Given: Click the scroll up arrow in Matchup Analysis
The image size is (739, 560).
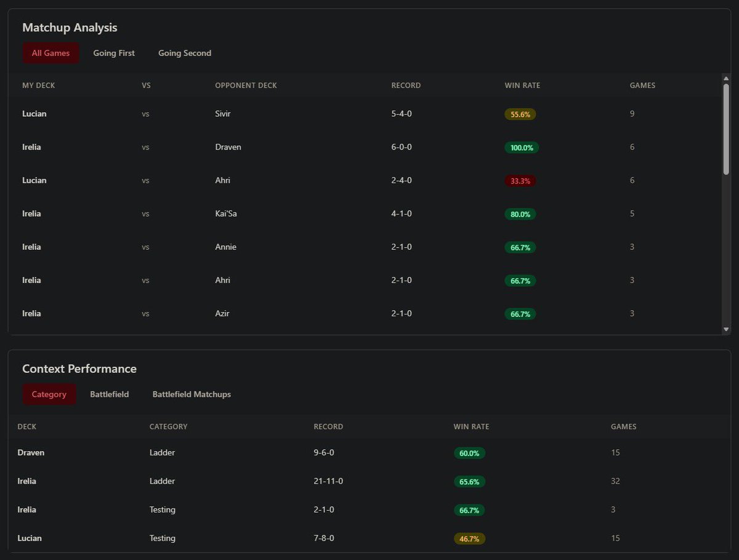Looking at the screenshot, I should [x=726, y=78].
